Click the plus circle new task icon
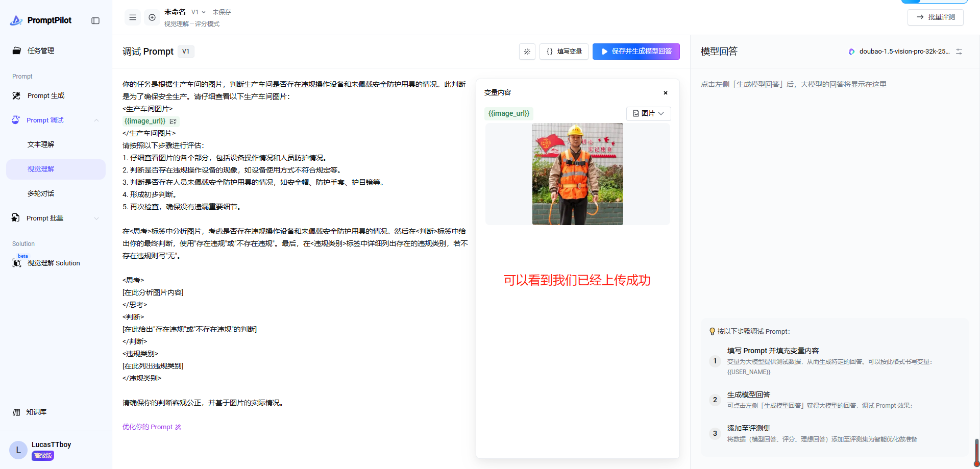The width and height of the screenshot is (980, 469). pos(152,17)
